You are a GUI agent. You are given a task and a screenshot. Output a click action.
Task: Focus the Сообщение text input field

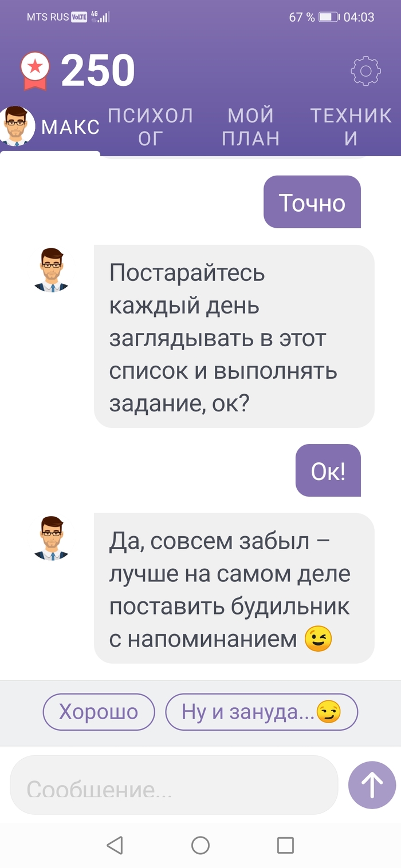click(x=174, y=784)
